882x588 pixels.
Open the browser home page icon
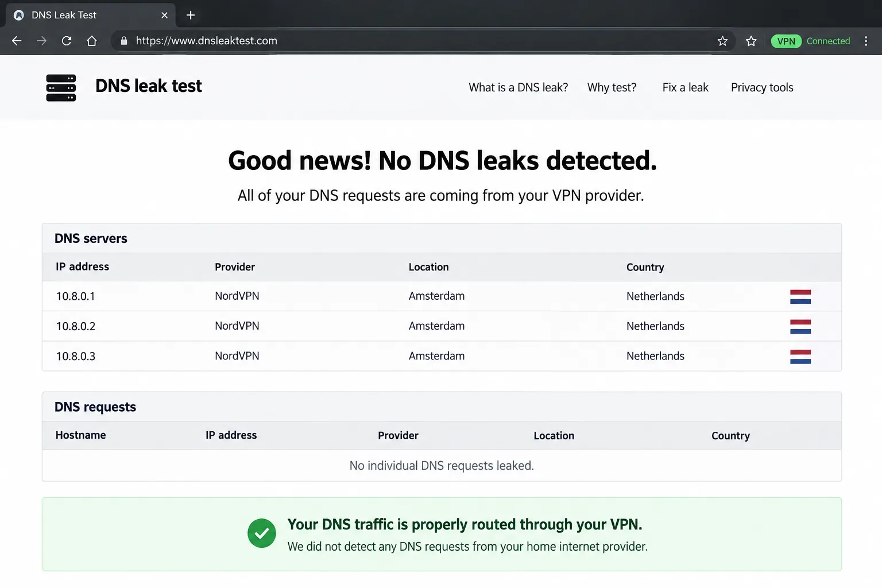[x=92, y=41]
